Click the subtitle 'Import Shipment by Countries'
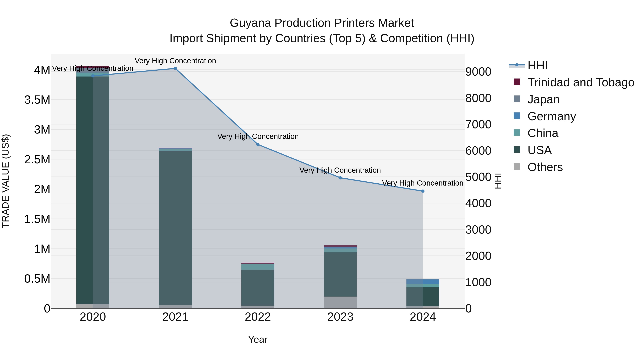Viewport: 644px width, 362px height. 248,38
